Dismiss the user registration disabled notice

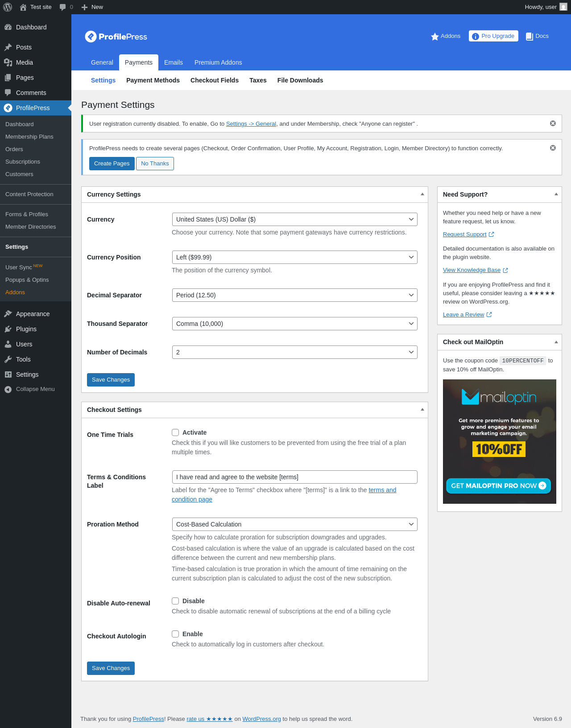point(553,123)
